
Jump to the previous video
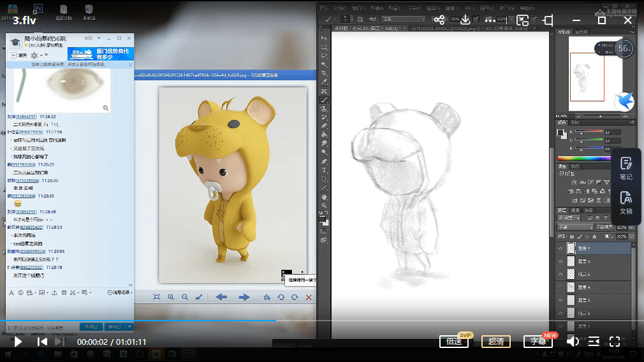pos(42,342)
